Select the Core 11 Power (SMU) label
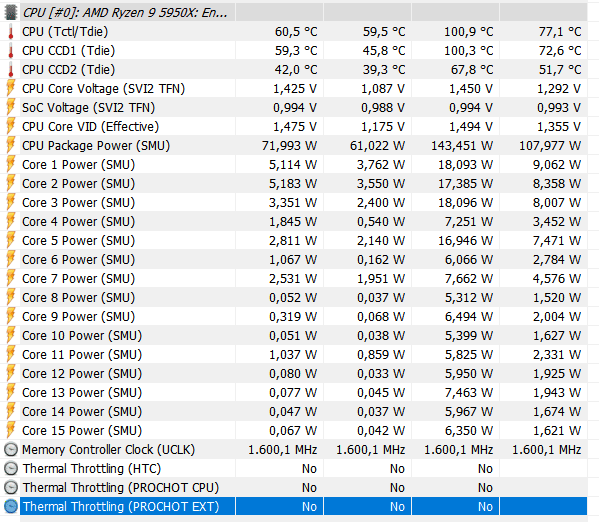The height and width of the screenshot is (522, 599). pos(82,354)
